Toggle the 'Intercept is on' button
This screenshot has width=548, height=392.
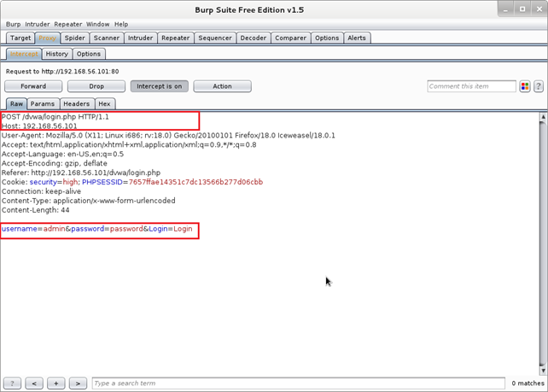pos(159,86)
